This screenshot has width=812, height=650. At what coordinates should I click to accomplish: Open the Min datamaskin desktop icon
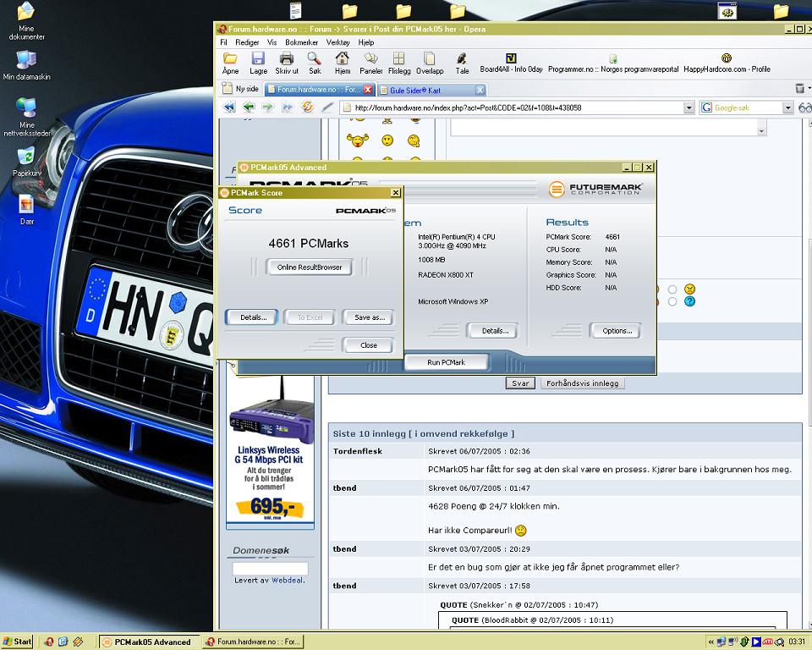pos(26,65)
